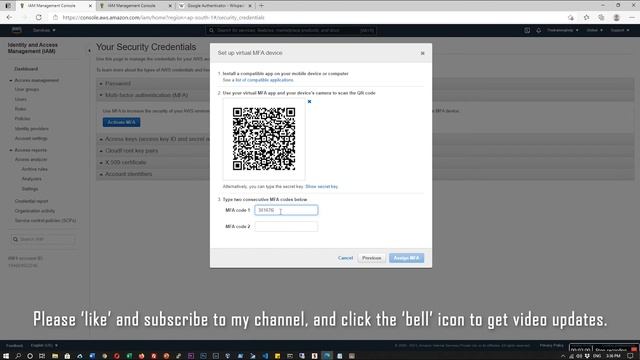Click the Previous button
640x360 pixels.
click(x=371, y=258)
